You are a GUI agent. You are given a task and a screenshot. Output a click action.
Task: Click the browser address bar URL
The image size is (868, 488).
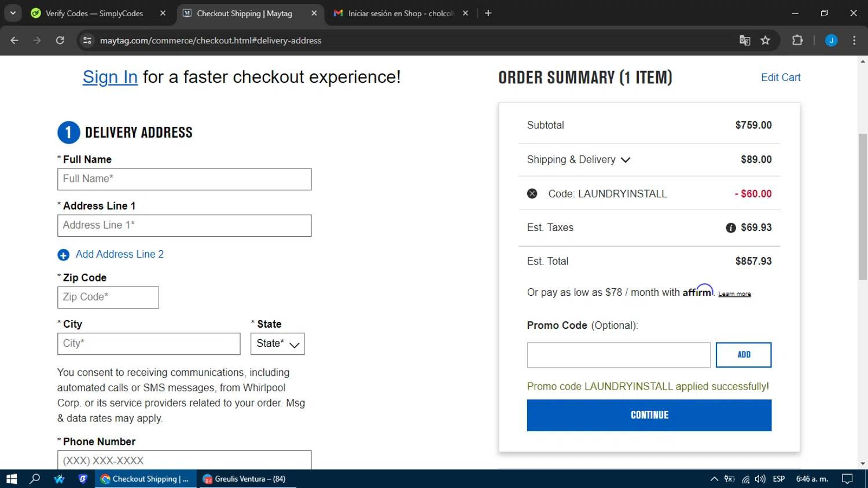211,41
